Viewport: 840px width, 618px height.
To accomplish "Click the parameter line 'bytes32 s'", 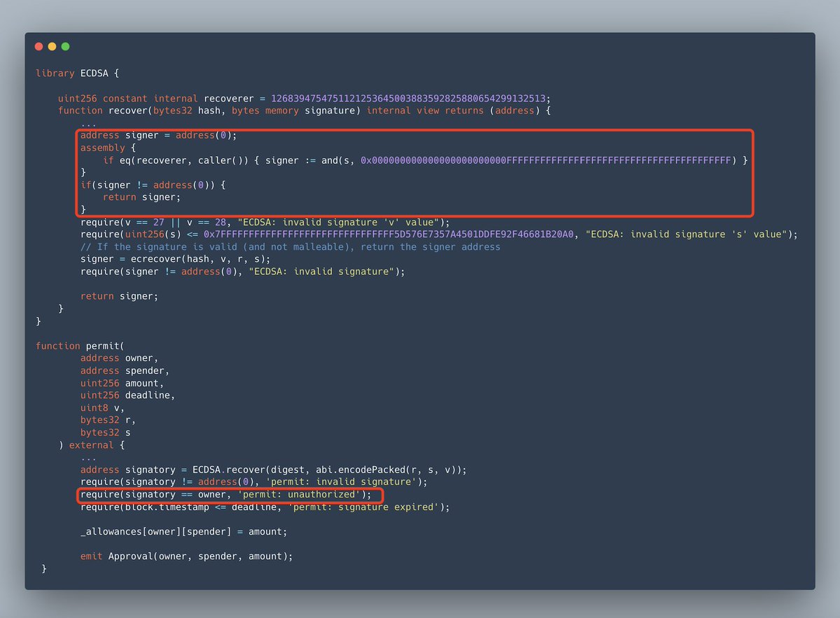I will click(x=105, y=433).
